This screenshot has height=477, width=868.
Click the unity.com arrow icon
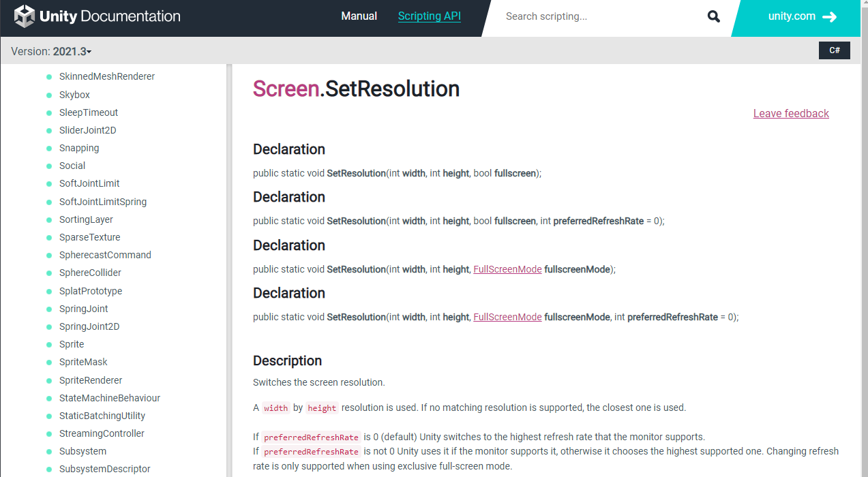tap(830, 17)
